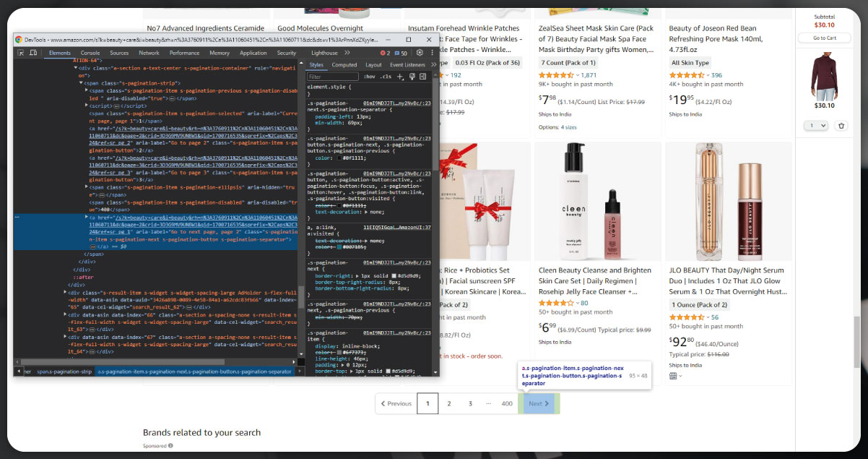Open the quantity dropdown showing 1 in cart
This screenshot has height=459, width=868.
coord(817,126)
